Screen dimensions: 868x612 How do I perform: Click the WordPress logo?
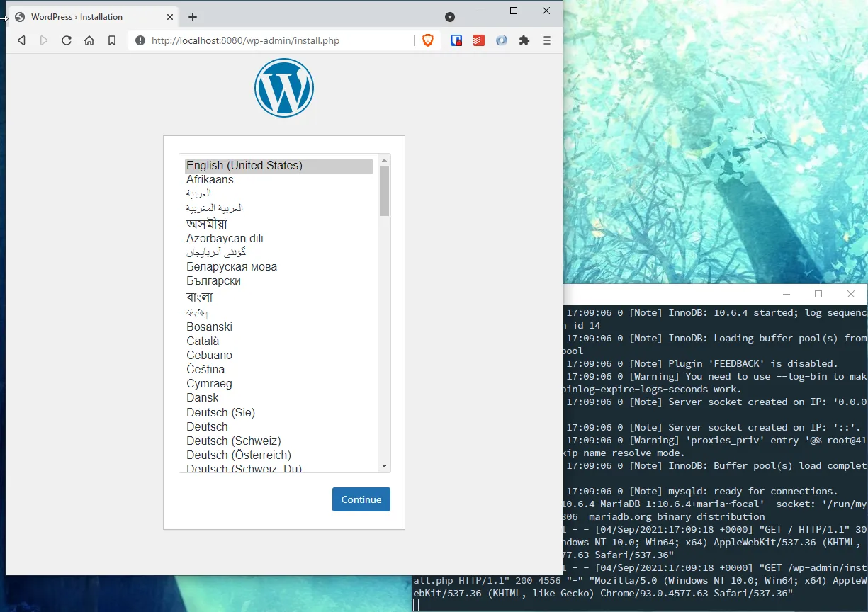284,88
